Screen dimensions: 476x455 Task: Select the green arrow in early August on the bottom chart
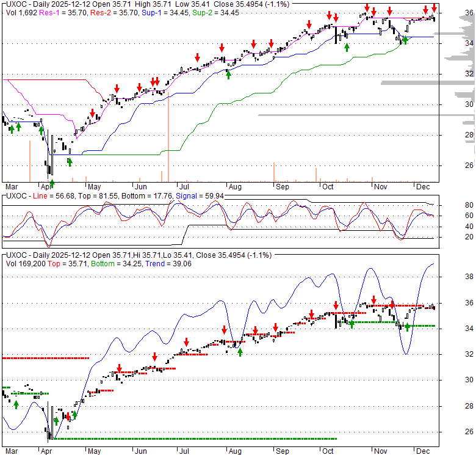point(240,352)
